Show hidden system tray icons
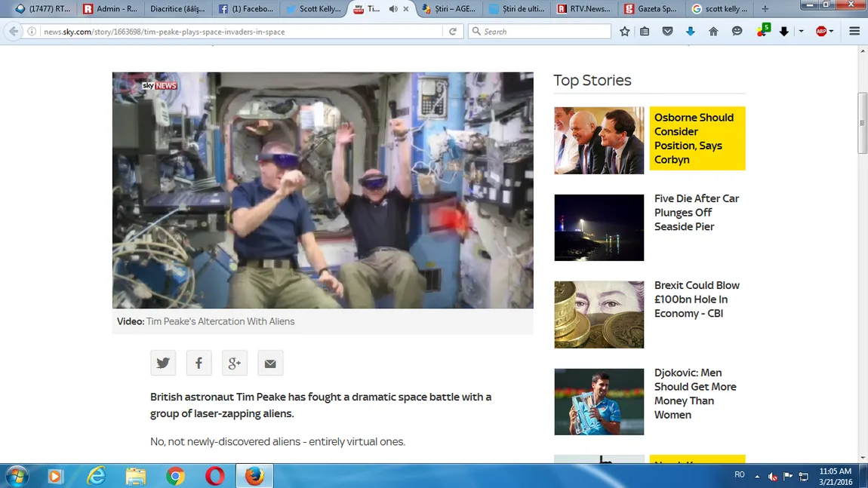 757,477
